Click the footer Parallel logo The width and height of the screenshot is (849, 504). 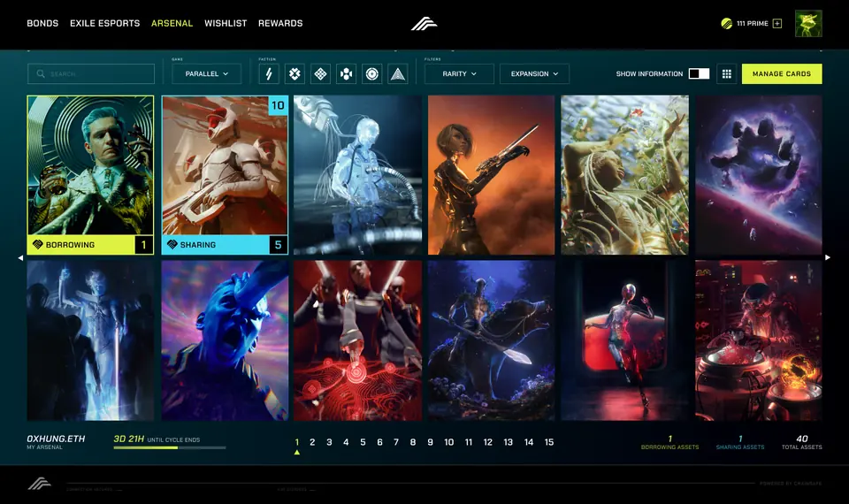click(40, 484)
